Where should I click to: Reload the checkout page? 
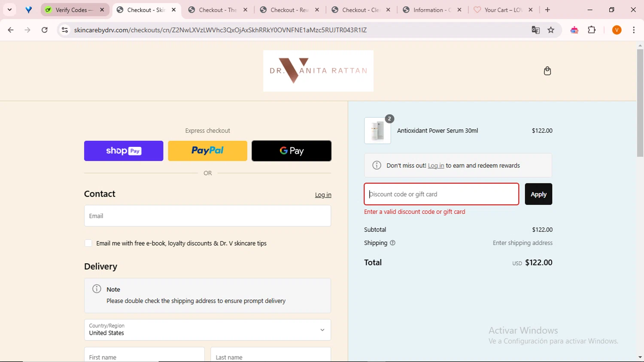[x=45, y=30]
